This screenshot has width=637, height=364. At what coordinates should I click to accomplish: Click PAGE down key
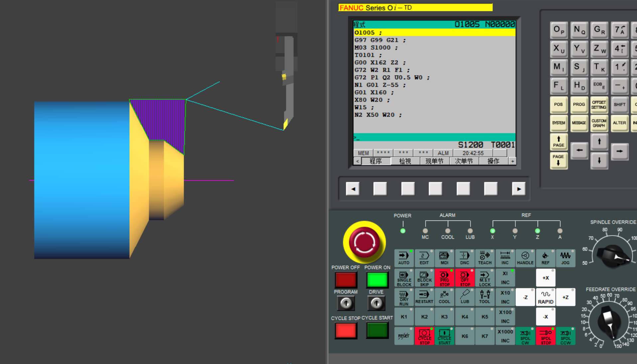[x=559, y=160]
